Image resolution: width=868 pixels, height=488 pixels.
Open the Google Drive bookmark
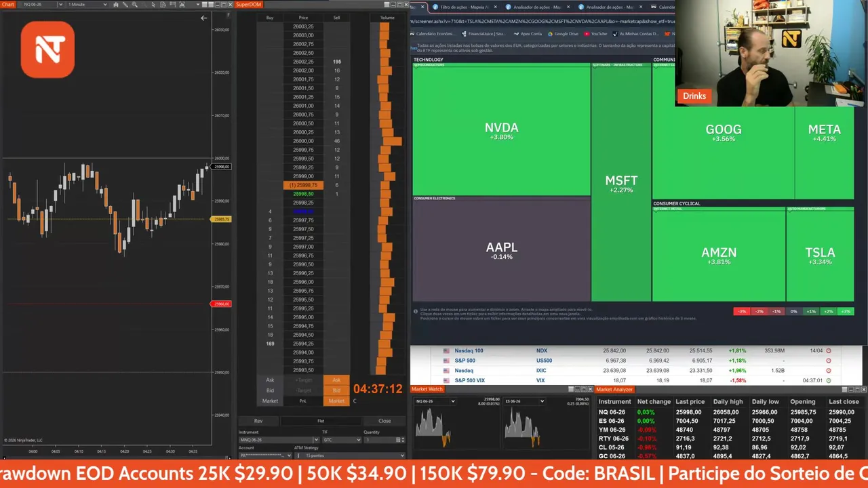pos(563,33)
